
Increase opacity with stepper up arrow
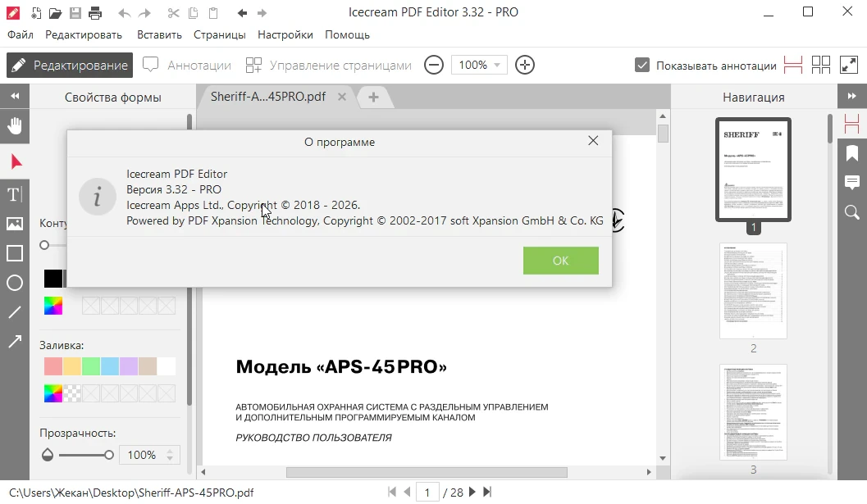tap(170, 451)
